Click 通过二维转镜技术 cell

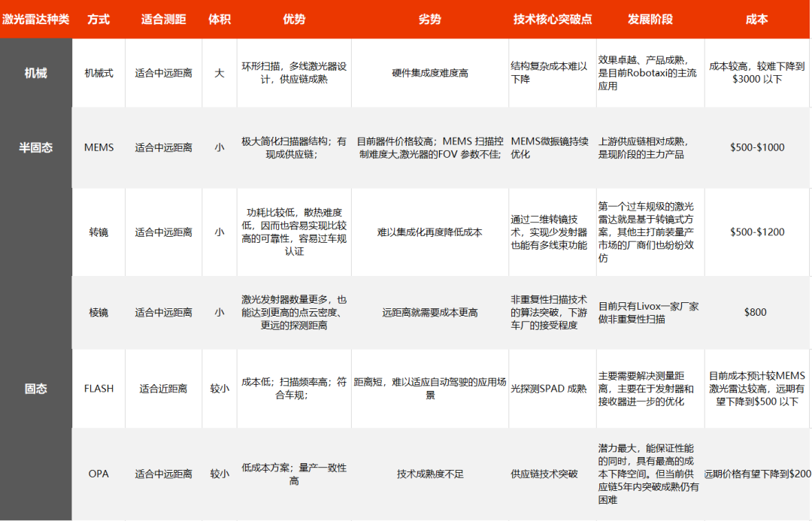click(x=553, y=232)
